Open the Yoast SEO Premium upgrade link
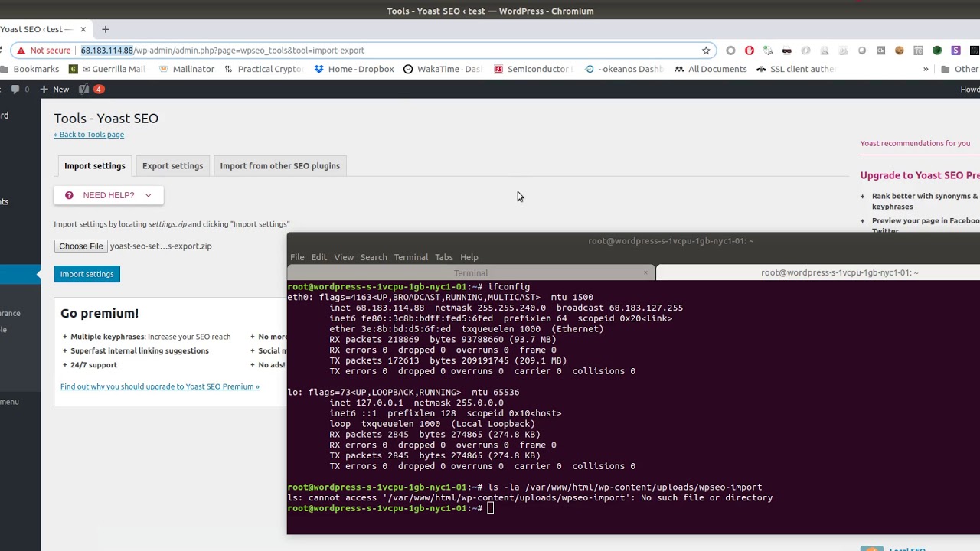980x551 pixels. pos(160,386)
